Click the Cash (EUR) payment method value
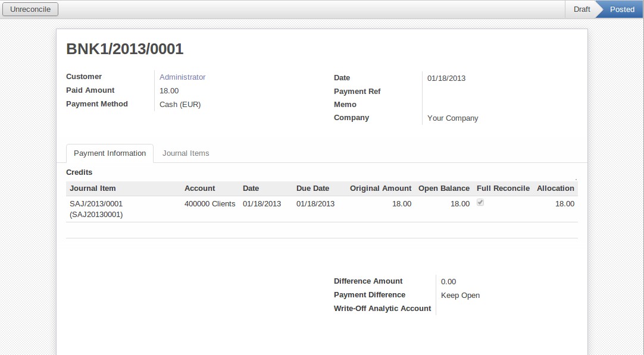Screen dimensions: 644x355 (180, 105)
